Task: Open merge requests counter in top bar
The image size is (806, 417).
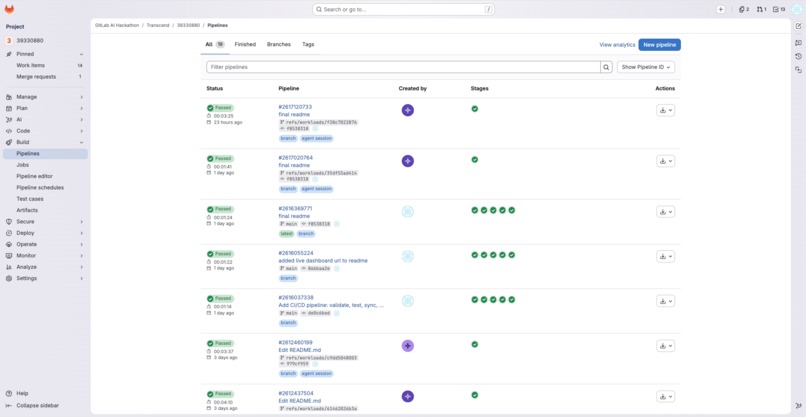Action: 761,9
